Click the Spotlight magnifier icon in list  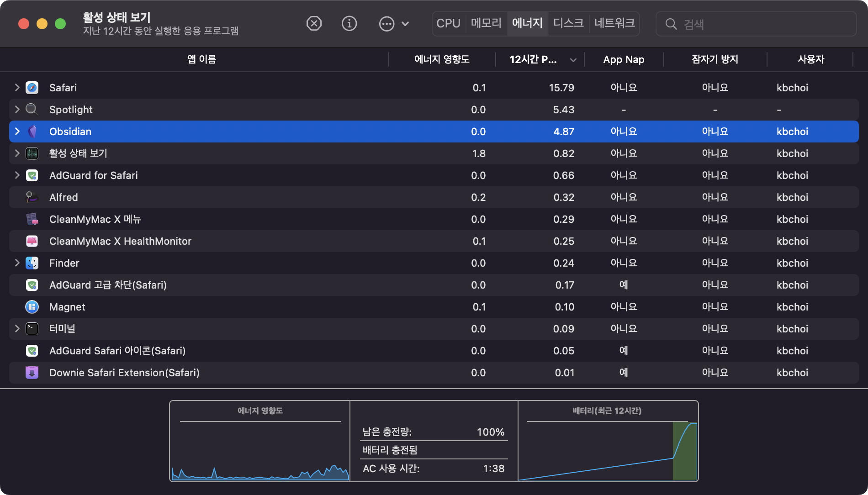pyautogui.click(x=32, y=110)
